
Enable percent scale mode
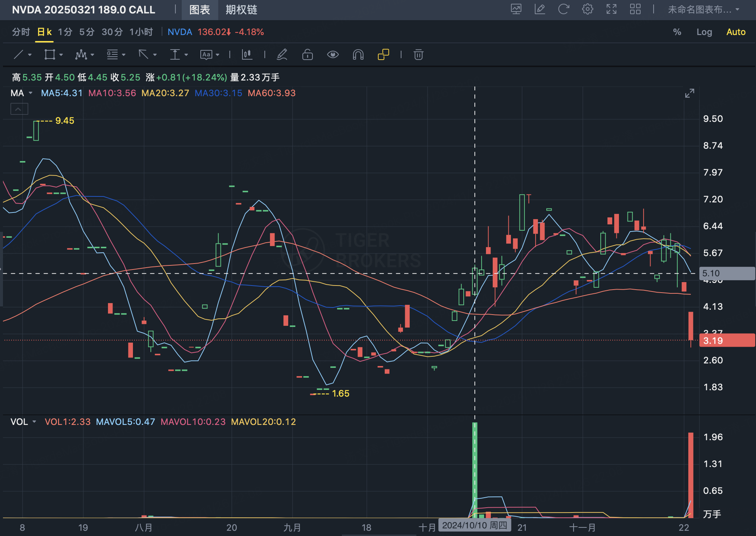point(677,32)
